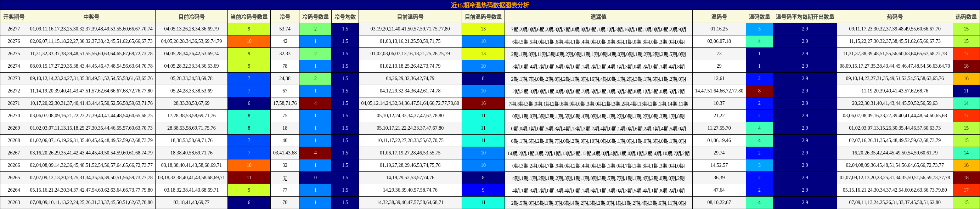Screen dimensions: 980x209
Task: Click draw period number 26264
Action: click(x=14, y=190)
